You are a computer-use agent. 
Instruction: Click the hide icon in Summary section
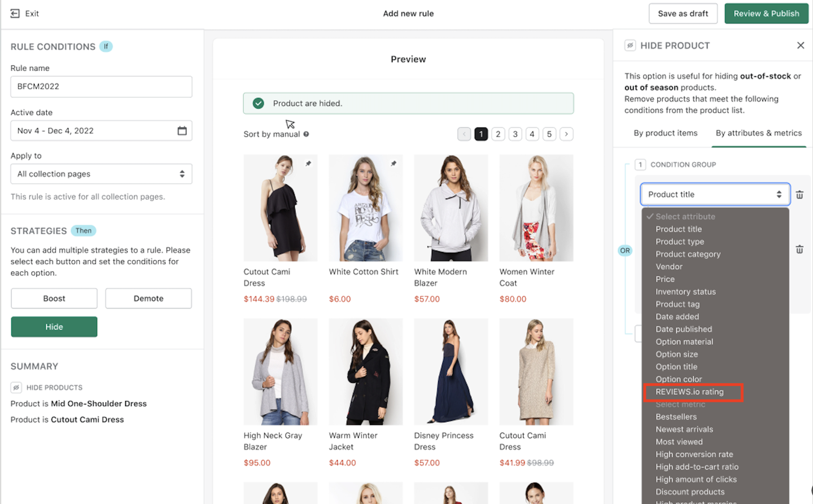pos(16,388)
